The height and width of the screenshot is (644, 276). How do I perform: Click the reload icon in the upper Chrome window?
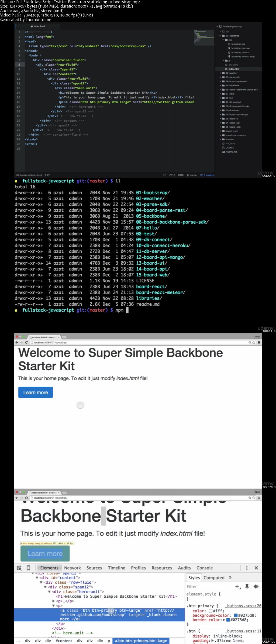click(26, 342)
